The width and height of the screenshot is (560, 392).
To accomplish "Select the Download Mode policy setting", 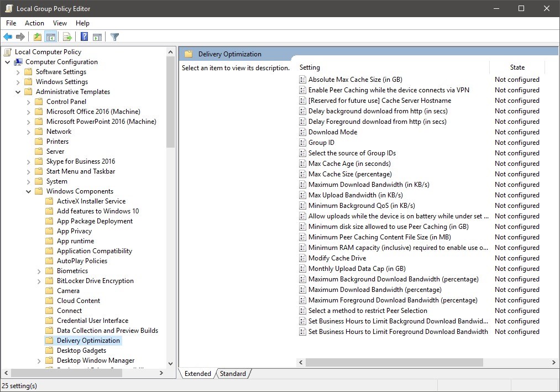I will pos(332,132).
